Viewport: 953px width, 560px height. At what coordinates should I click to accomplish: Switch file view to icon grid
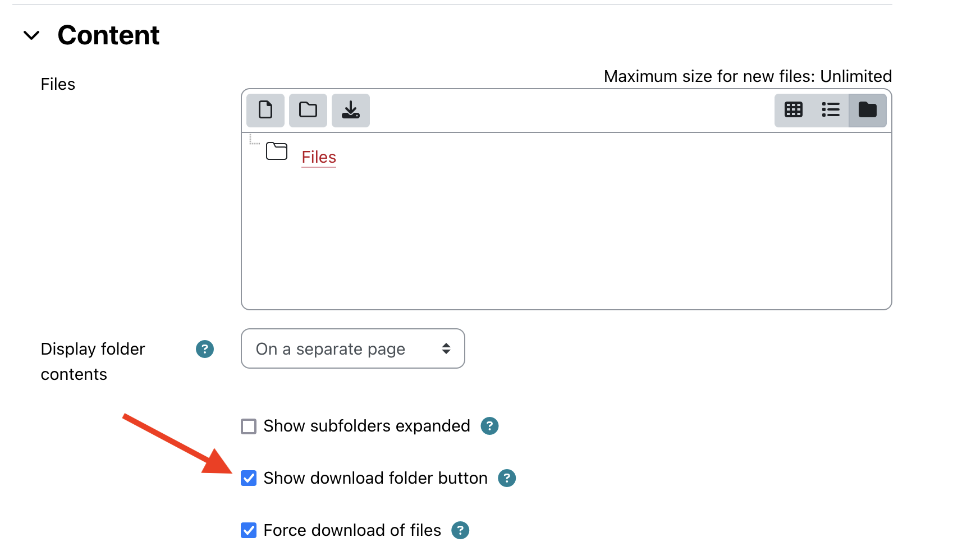tap(793, 110)
